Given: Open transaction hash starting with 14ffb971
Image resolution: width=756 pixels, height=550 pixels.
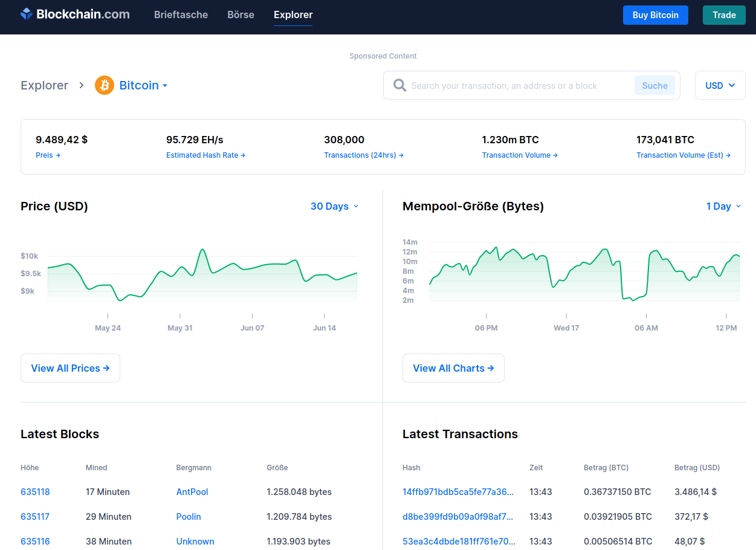Looking at the screenshot, I should (458, 492).
